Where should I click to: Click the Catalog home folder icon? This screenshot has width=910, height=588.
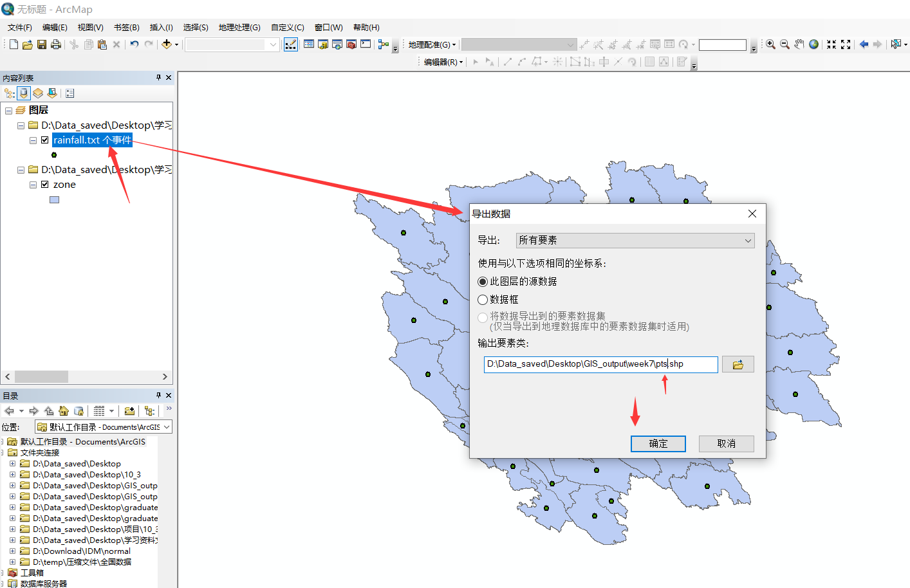pos(64,410)
